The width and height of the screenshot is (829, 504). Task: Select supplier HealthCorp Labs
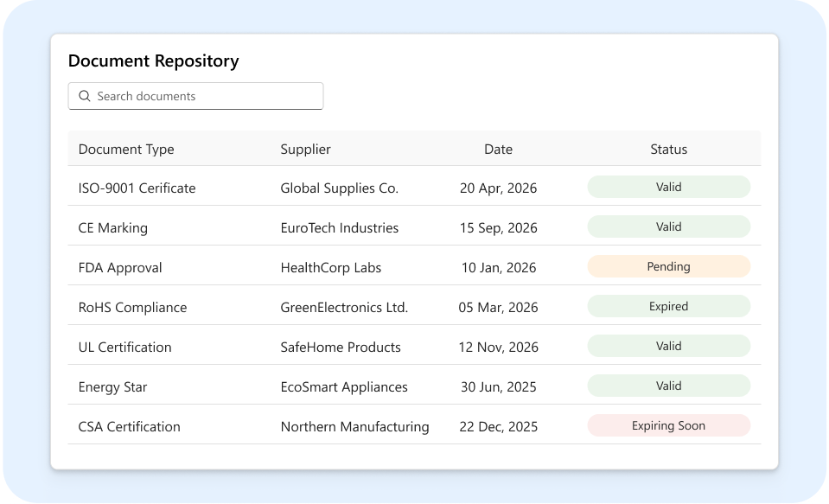click(330, 268)
